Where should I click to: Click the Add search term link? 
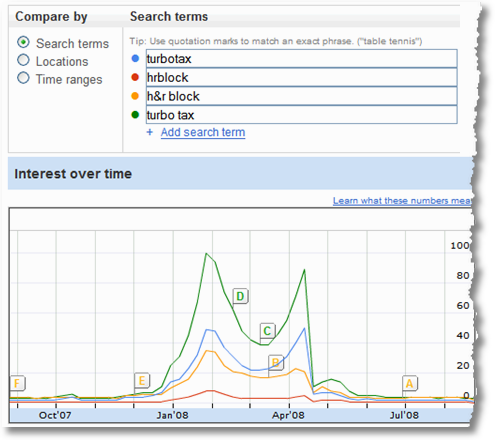click(x=203, y=132)
